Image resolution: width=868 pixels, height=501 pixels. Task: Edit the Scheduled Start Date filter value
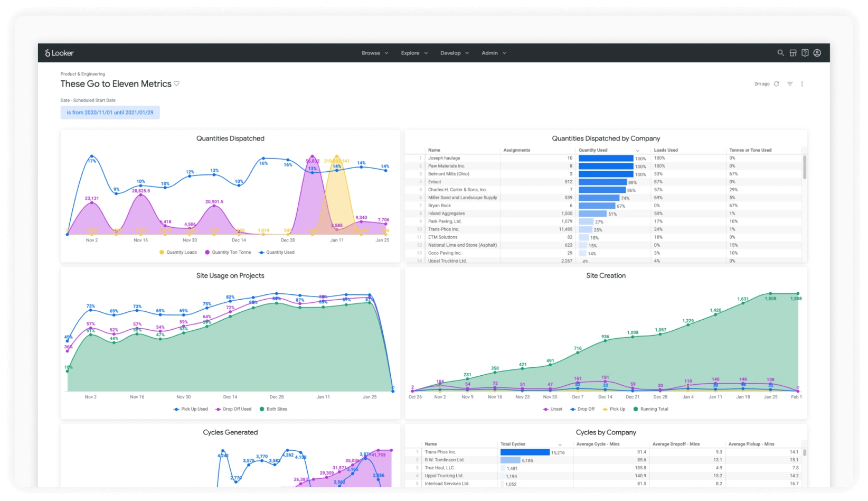pos(110,113)
